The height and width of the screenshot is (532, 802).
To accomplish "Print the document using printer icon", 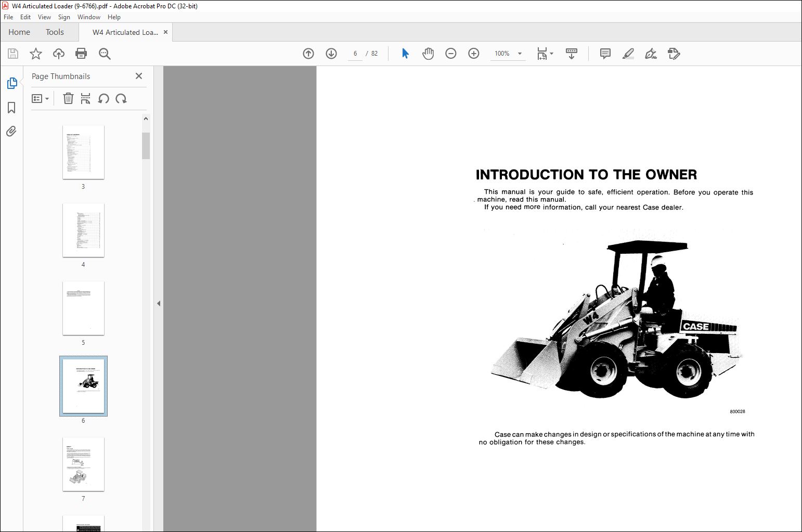I will (x=81, y=54).
